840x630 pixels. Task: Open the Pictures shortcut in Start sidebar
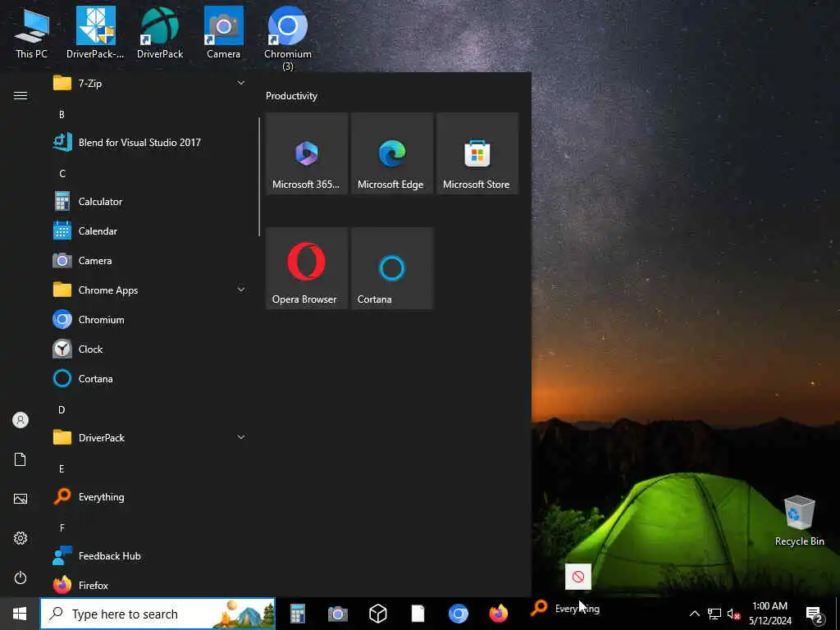point(21,499)
